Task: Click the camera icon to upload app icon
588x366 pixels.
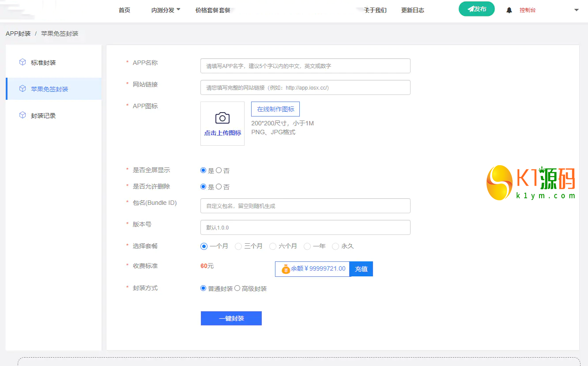Action: tap(222, 118)
